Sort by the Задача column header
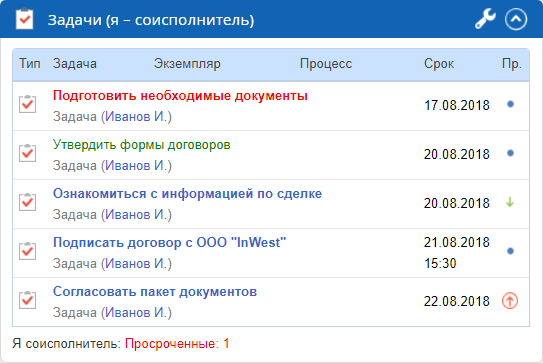This screenshot has width=543, height=363. [74, 64]
